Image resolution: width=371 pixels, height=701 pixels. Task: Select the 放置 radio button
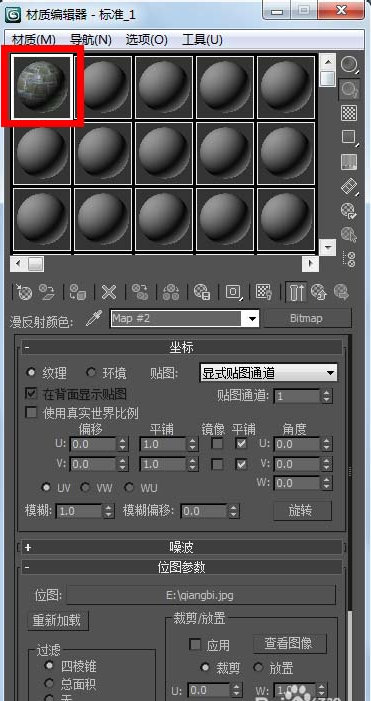pos(258,667)
